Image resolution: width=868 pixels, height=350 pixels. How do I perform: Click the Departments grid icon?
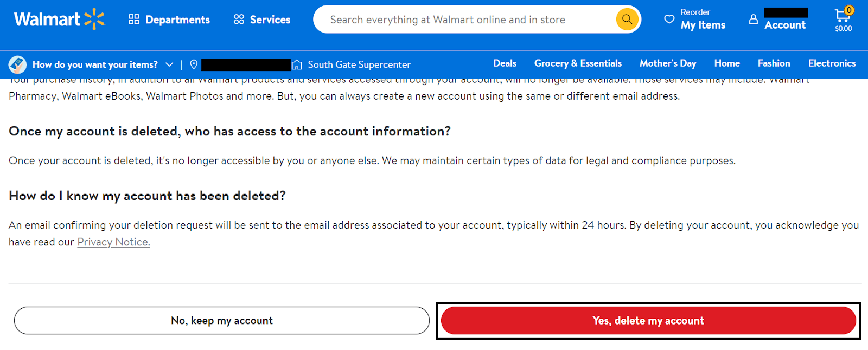click(x=133, y=20)
